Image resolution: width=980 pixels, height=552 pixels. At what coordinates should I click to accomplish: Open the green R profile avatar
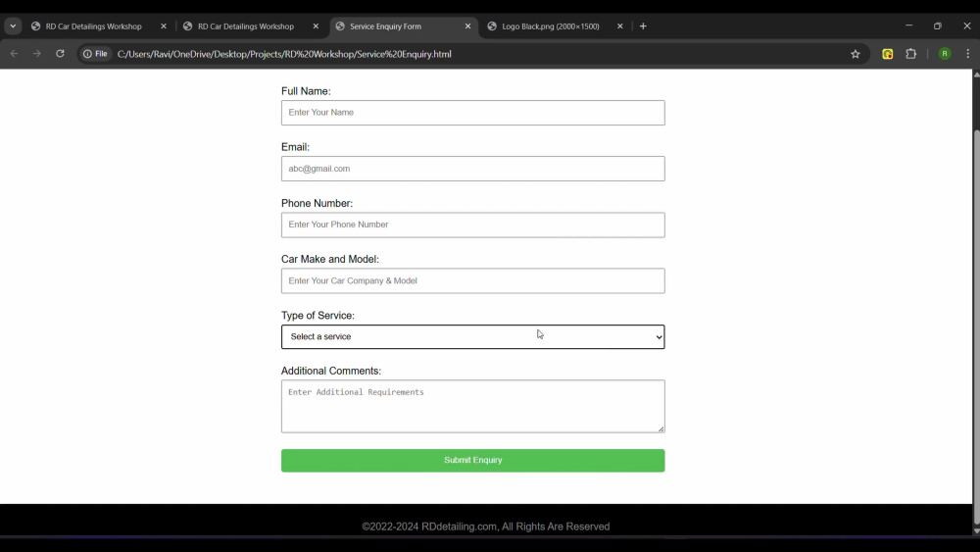pyautogui.click(x=945, y=54)
